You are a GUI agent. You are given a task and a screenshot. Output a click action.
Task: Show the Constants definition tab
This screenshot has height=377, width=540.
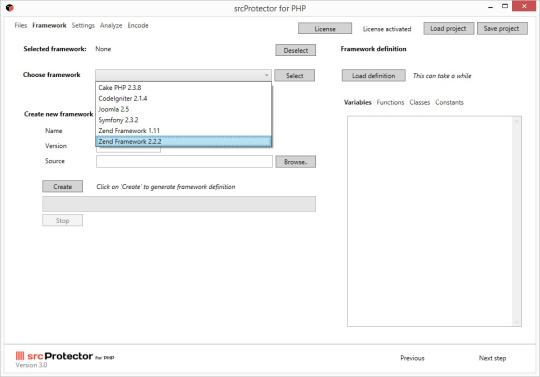[x=449, y=102]
